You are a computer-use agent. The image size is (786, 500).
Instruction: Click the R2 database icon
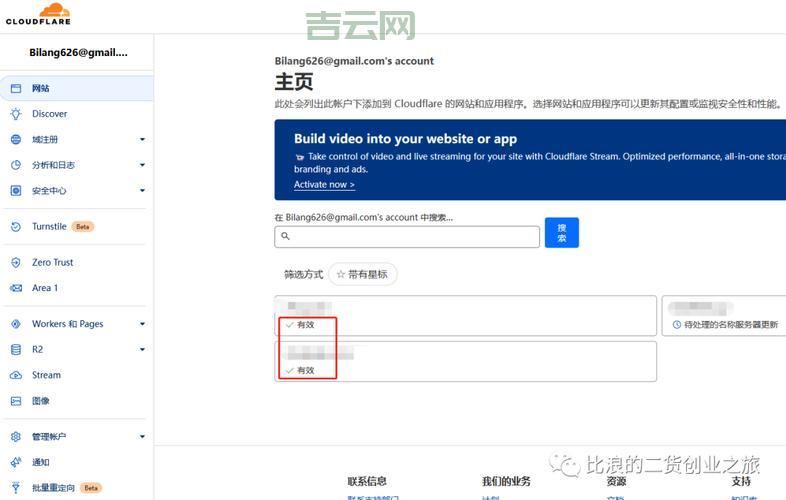(x=16, y=350)
